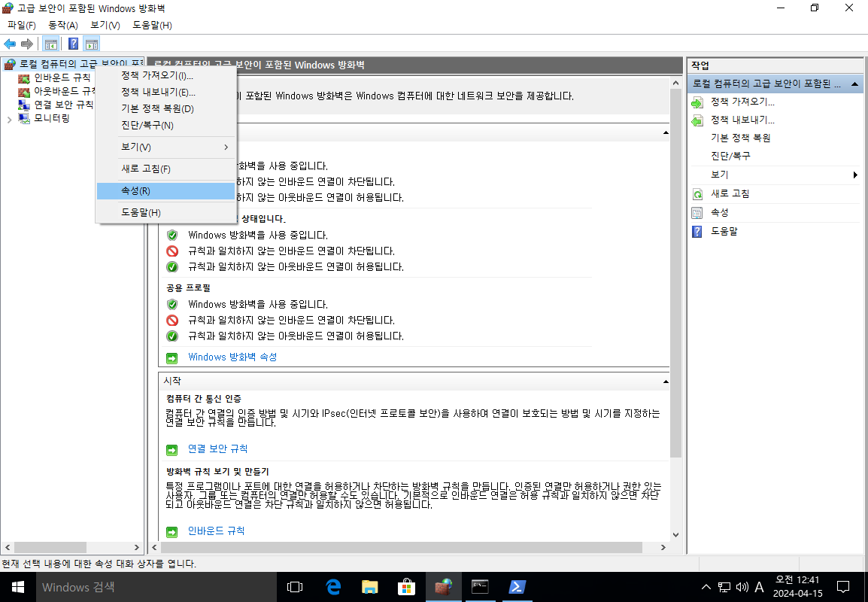Image resolution: width=868 pixels, height=602 pixels.
Task: Open Microsoft Edge from the taskbar
Action: [332, 587]
